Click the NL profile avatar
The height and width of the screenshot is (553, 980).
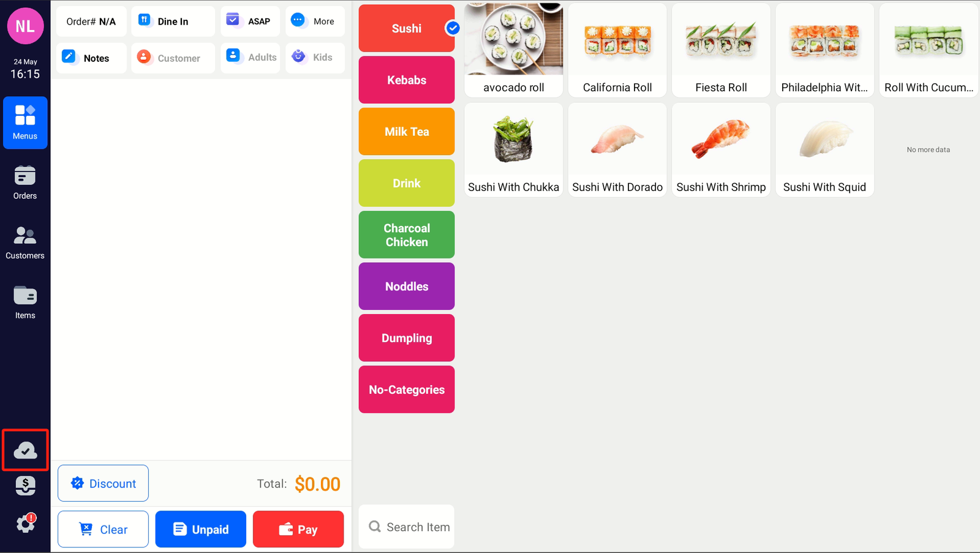pos(25,26)
